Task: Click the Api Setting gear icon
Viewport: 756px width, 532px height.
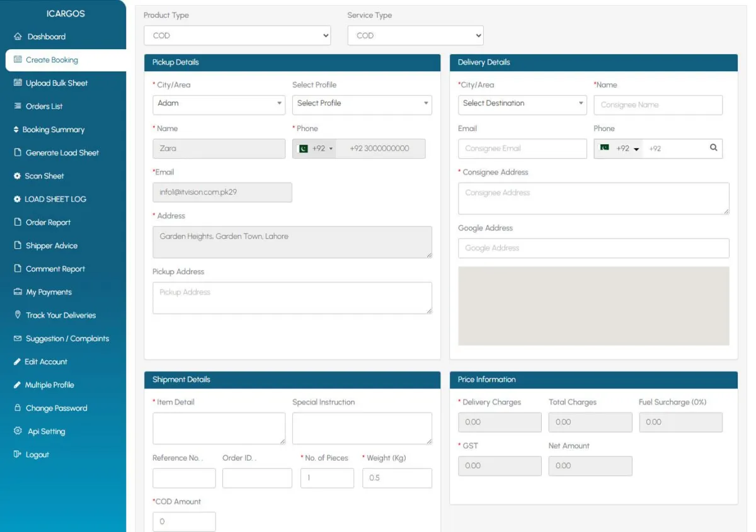Action: pos(18,431)
